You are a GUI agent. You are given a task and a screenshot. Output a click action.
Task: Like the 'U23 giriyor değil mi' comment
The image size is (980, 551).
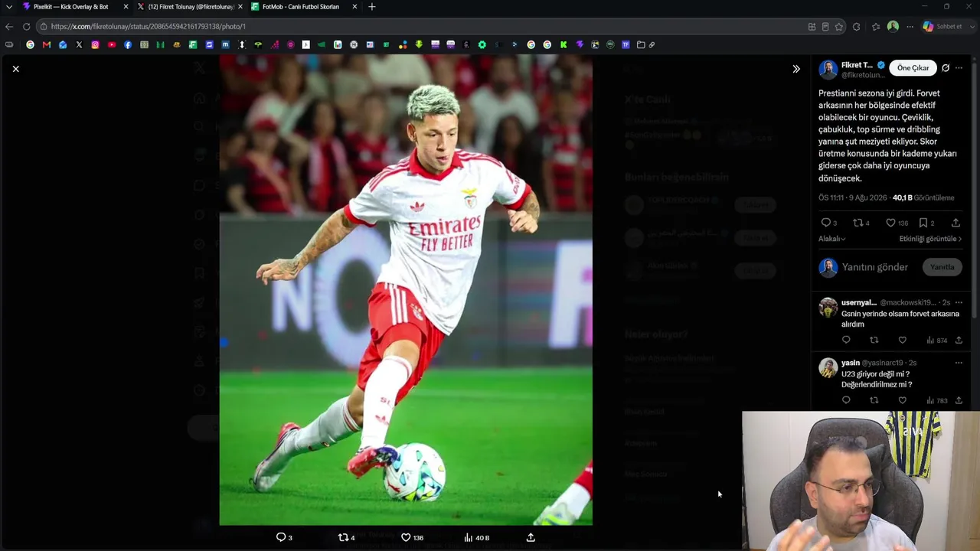pyautogui.click(x=903, y=400)
